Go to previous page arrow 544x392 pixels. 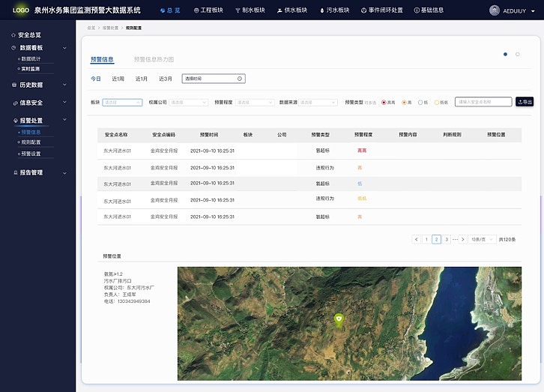pos(417,239)
